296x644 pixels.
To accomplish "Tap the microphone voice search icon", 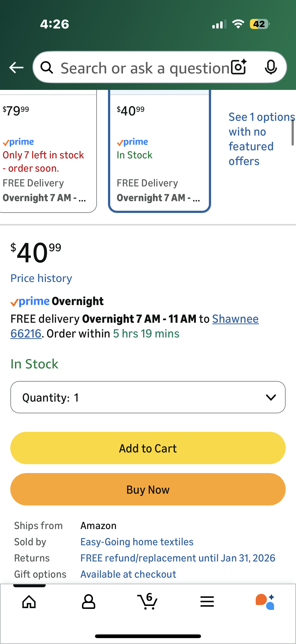I will coord(270,67).
